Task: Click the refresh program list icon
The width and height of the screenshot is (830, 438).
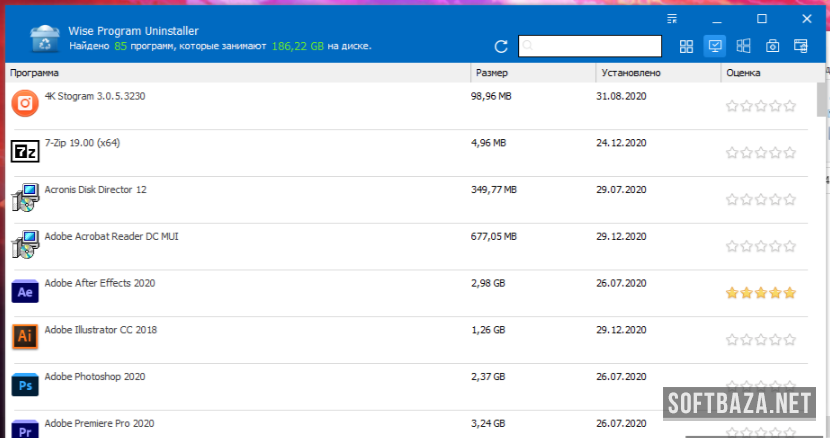Action: tap(501, 46)
